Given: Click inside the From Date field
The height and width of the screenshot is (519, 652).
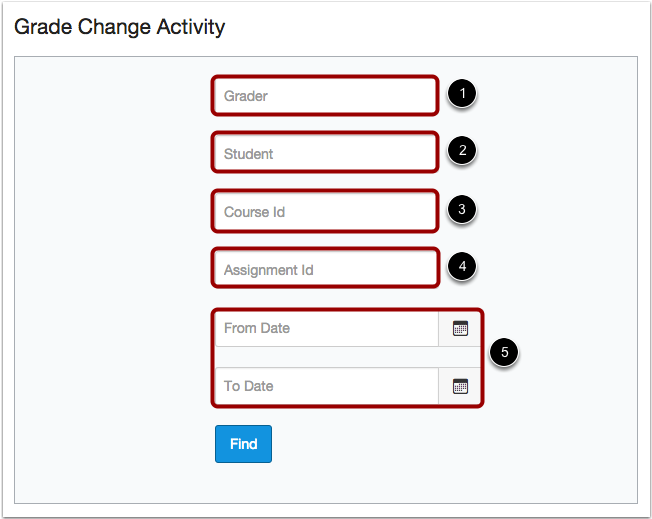Looking at the screenshot, I should click(327, 329).
